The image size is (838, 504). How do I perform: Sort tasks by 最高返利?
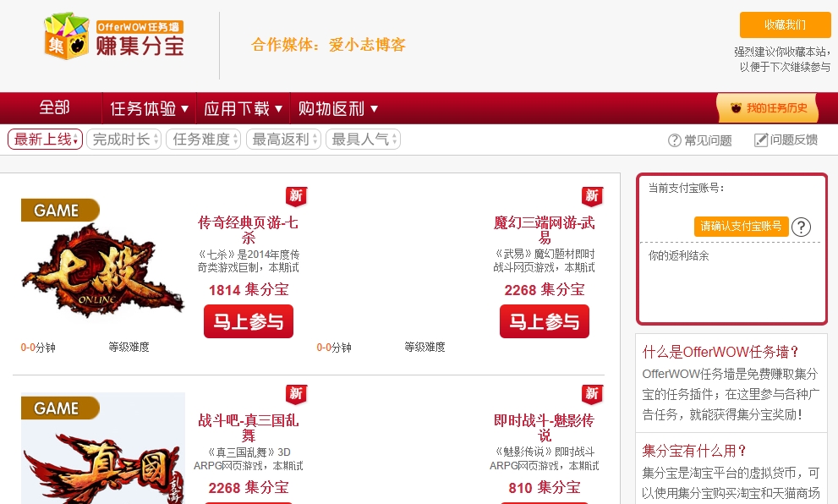pyautogui.click(x=283, y=140)
